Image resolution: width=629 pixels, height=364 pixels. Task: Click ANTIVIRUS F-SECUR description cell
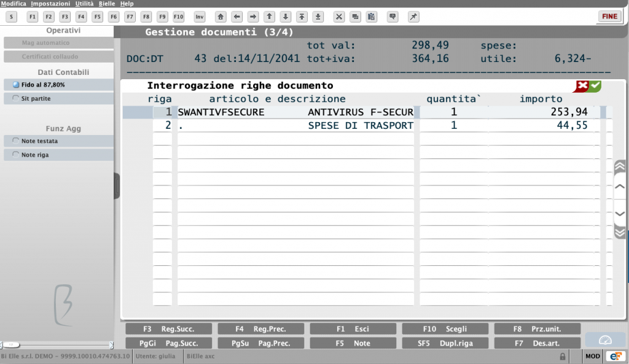click(x=361, y=112)
